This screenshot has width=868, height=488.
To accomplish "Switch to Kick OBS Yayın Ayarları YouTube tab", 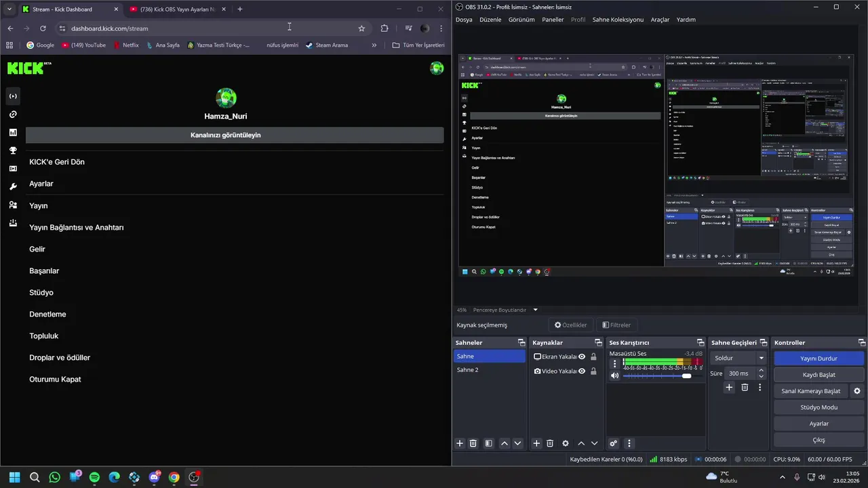I will [x=176, y=9].
